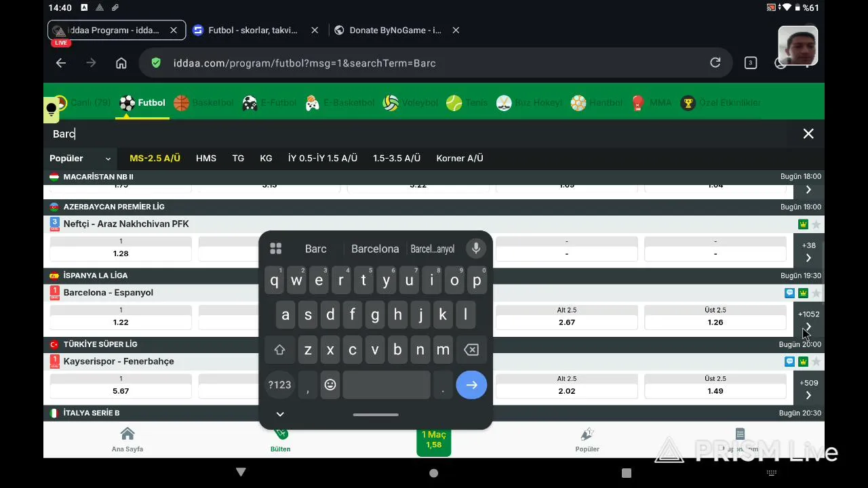Open Neftçi - Araz Nakhchivan PFK match
Viewport: 868px width, 488px height.
[x=126, y=224]
